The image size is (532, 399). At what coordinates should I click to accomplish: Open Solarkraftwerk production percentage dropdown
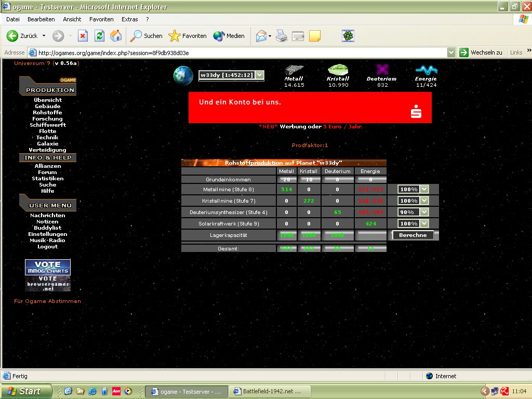point(424,223)
